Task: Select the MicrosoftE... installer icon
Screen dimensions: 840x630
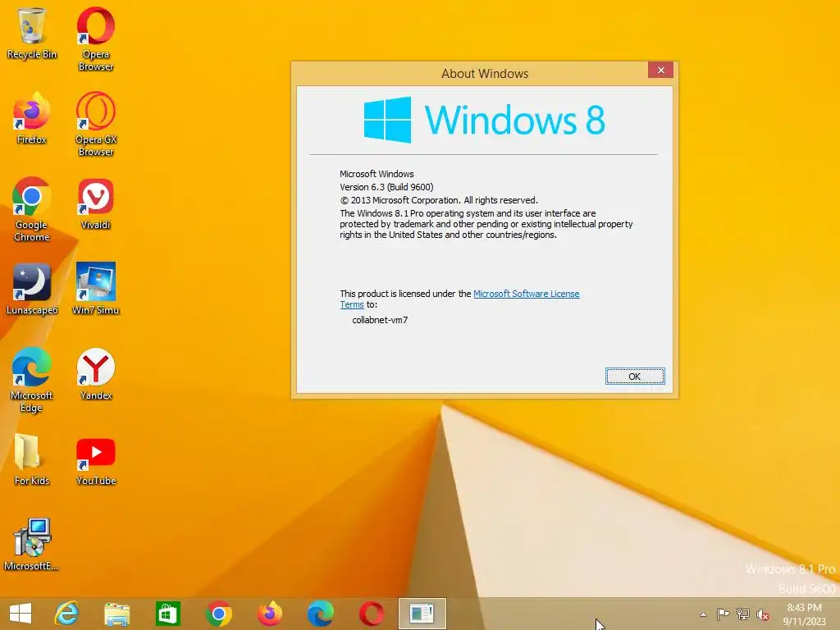Action: [x=32, y=545]
